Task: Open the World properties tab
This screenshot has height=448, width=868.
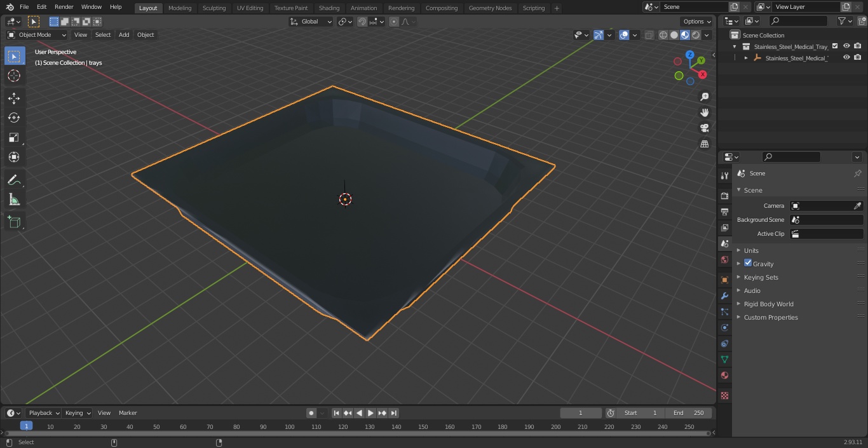Action: (x=724, y=260)
